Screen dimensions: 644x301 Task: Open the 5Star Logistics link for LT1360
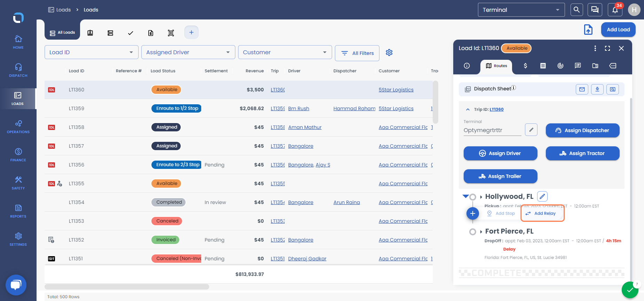[396, 90]
